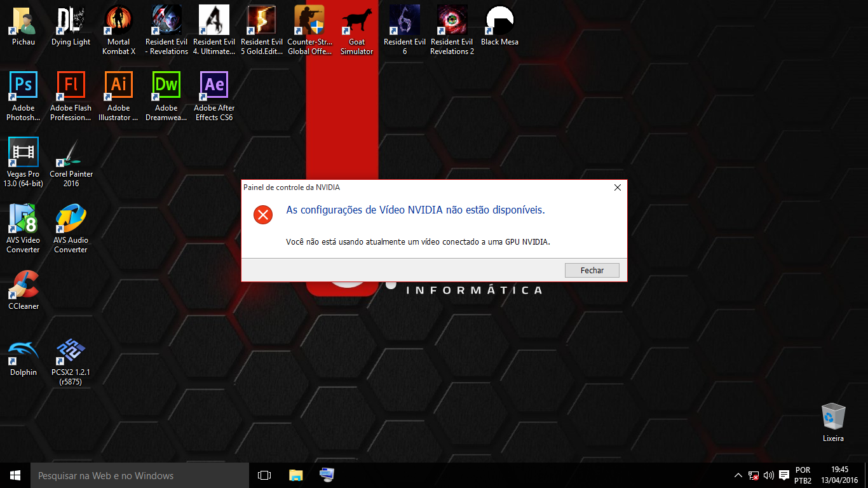The width and height of the screenshot is (868, 488).
Task: Click the Painel de controle da NVIDIA title
Action: coord(292,187)
